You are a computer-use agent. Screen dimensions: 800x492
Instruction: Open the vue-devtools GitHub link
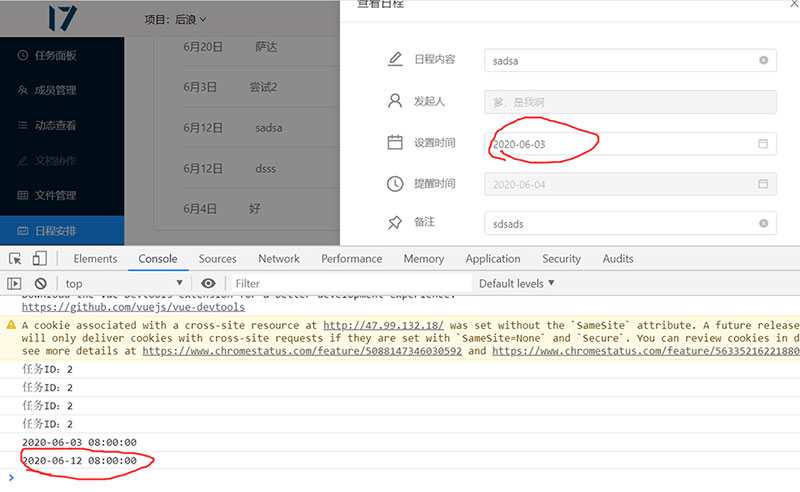[133, 307]
